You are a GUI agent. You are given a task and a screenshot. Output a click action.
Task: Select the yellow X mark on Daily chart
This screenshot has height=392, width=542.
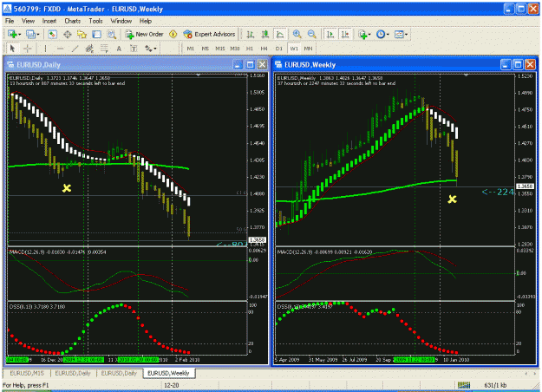tap(67, 188)
